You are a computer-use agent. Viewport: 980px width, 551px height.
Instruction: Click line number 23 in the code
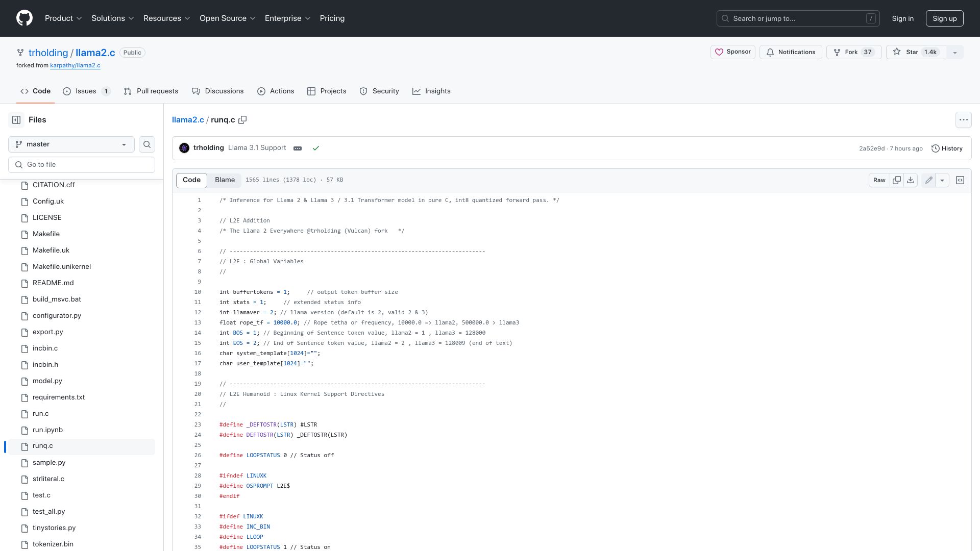(x=198, y=424)
